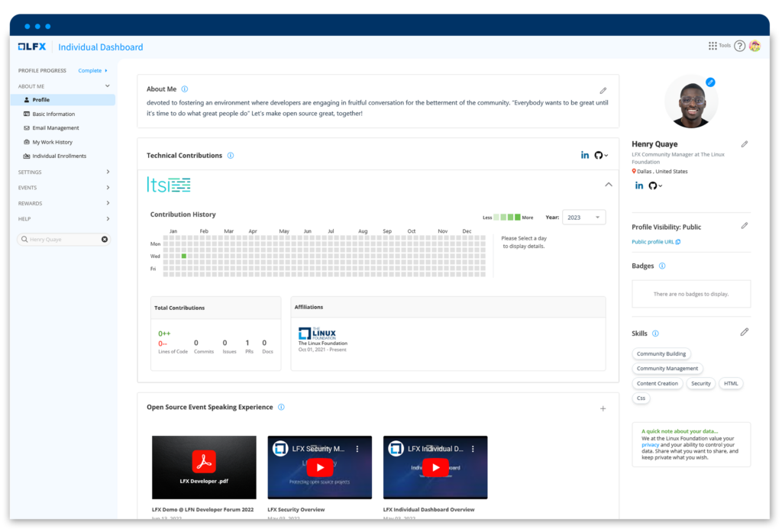Open Email Management from the sidebar

(56, 127)
